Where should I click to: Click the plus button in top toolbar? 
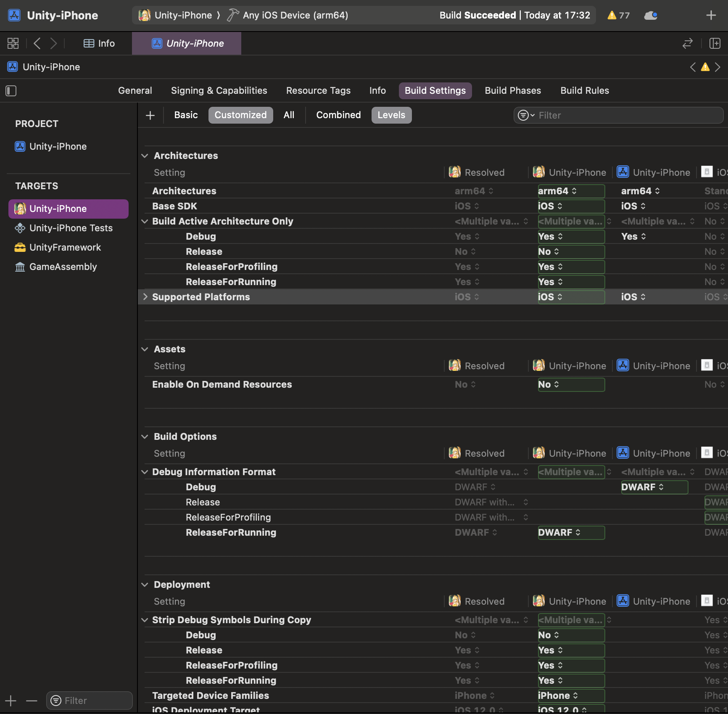point(711,16)
